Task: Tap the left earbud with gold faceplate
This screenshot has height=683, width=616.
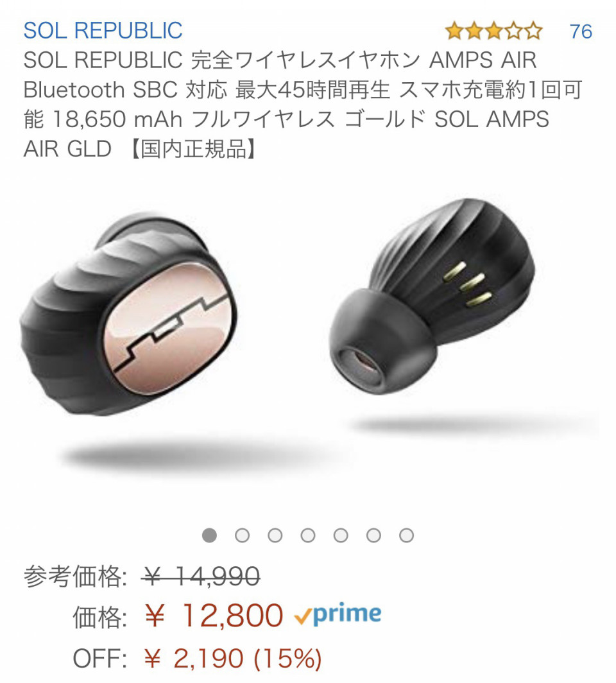Action: (129, 315)
